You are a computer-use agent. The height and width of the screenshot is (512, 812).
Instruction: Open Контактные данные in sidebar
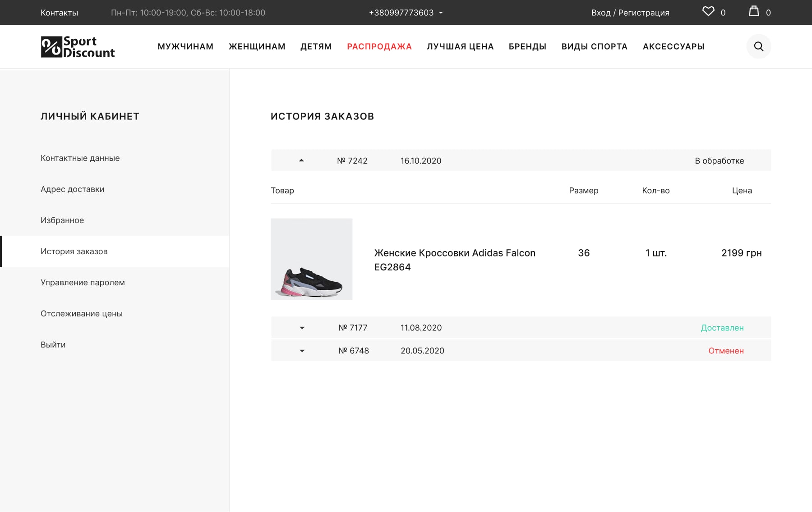[x=80, y=158]
